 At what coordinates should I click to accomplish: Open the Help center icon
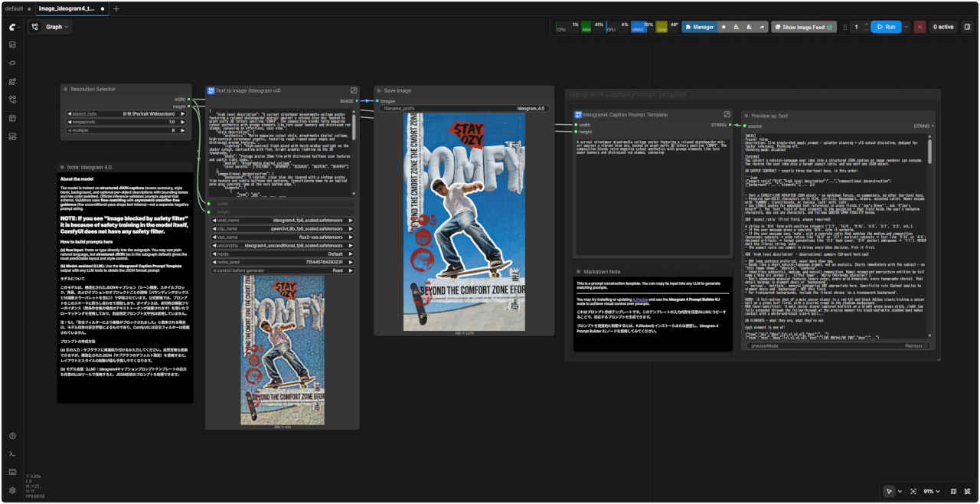coord(12,436)
